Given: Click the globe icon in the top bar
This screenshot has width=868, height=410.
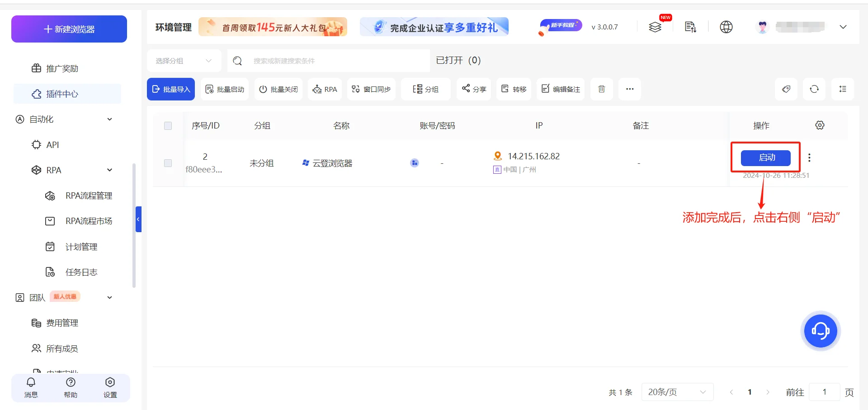Looking at the screenshot, I should click(x=726, y=27).
